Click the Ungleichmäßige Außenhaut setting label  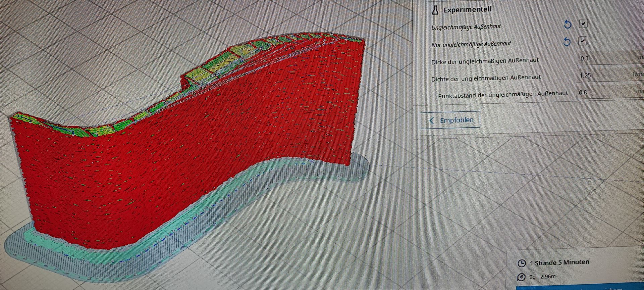[466, 27]
